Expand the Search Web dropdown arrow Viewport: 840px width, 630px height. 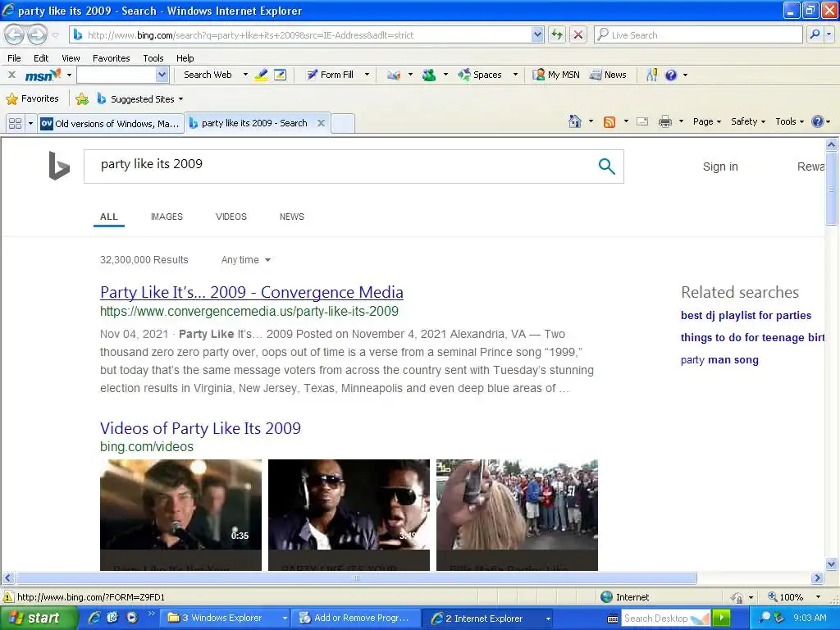(245, 75)
